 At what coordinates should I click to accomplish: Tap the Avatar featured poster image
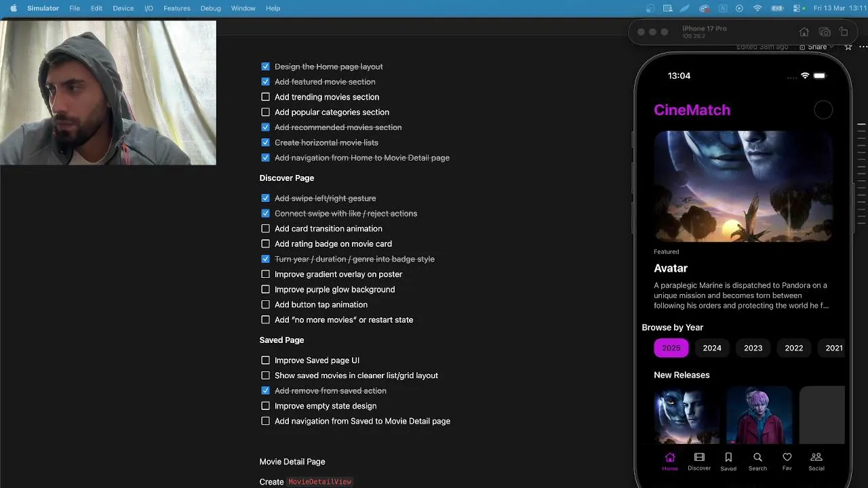click(743, 186)
